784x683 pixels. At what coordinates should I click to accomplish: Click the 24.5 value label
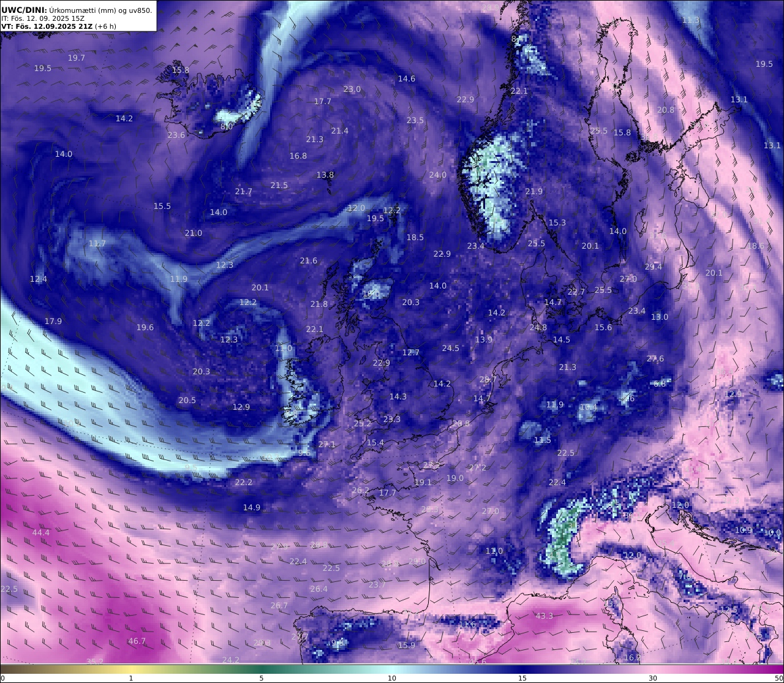pos(451,348)
